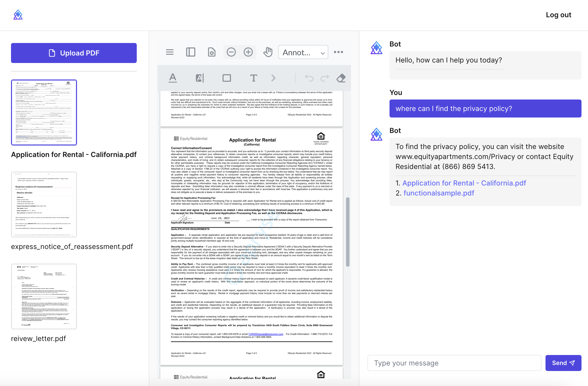Select the underline text annotation tool

172,78
